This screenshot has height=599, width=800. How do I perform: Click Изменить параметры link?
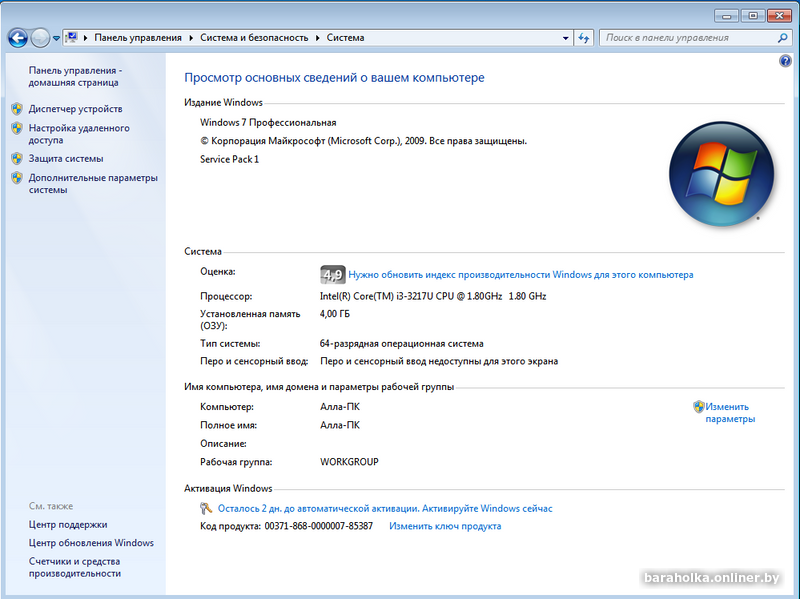point(730,413)
